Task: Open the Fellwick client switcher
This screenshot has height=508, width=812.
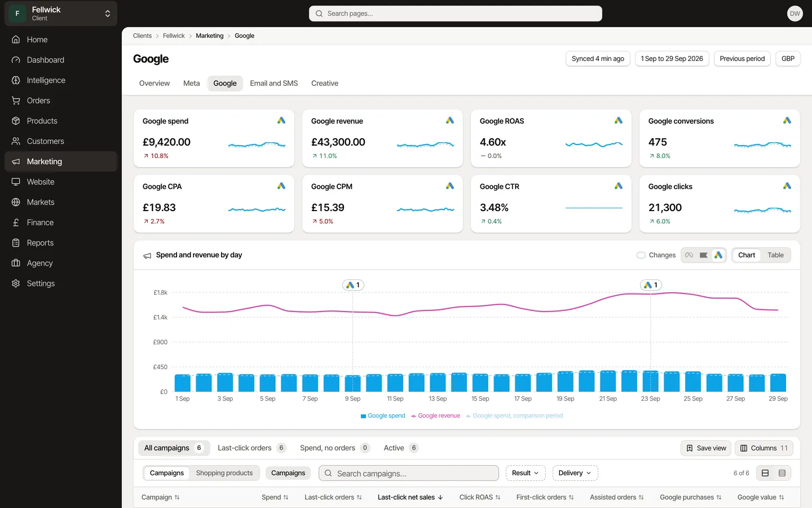Action: (61, 14)
